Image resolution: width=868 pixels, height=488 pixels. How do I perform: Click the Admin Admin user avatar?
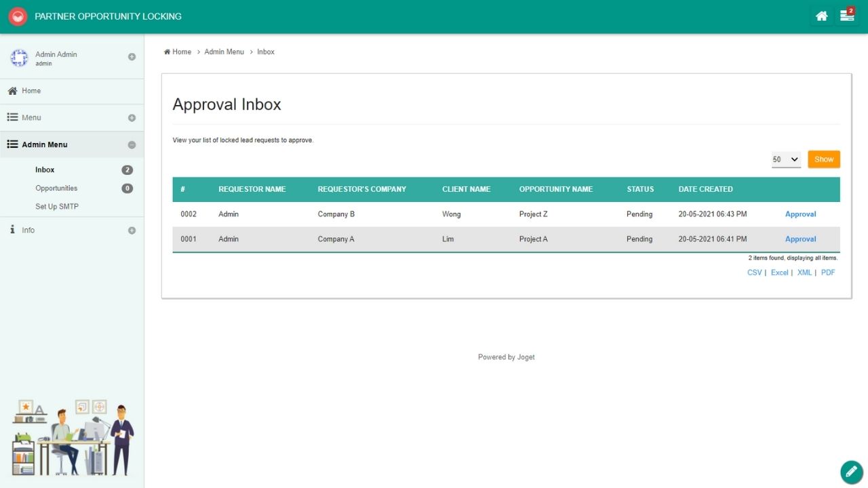tap(19, 58)
